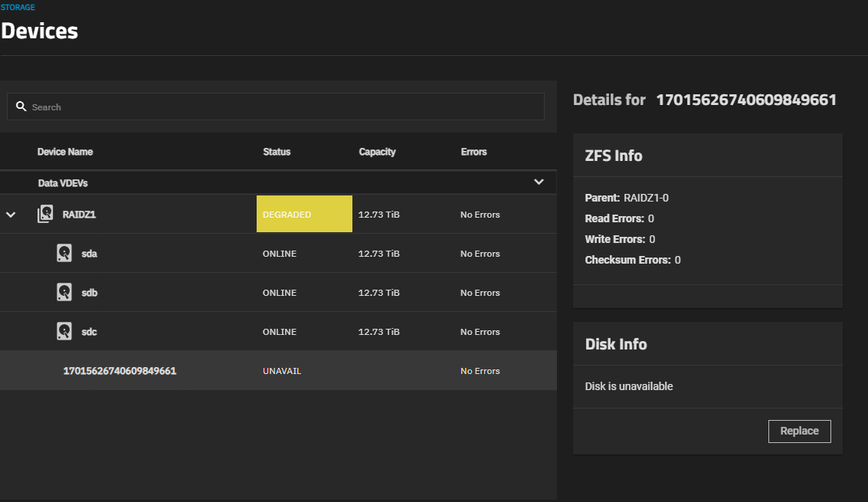The width and height of the screenshot is (868, 502).
Task: Click 12.73 TiB capacity of sdb
Action: [378, 293]
